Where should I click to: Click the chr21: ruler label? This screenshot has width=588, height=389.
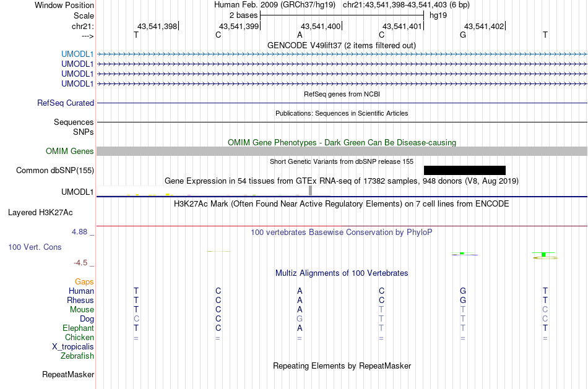pos(83,27)
